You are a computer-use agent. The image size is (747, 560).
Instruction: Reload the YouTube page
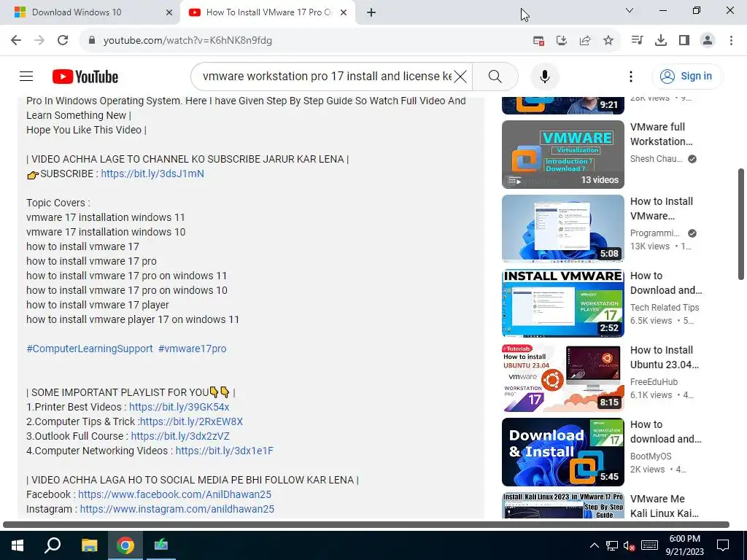(63, 40)
